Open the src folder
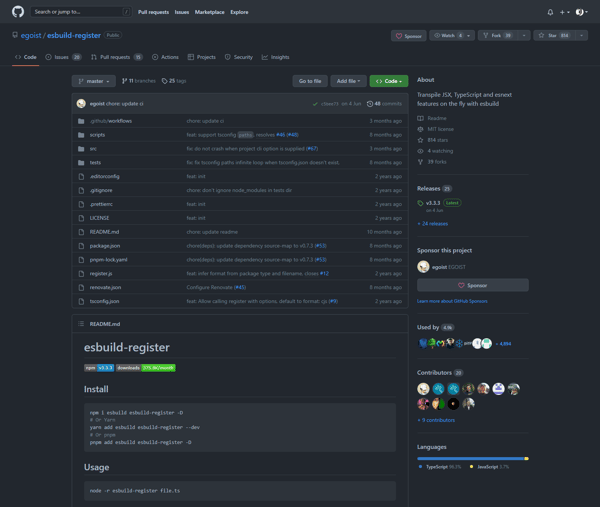The height and width of the screenshot is (507, 600). click(93, 149)
